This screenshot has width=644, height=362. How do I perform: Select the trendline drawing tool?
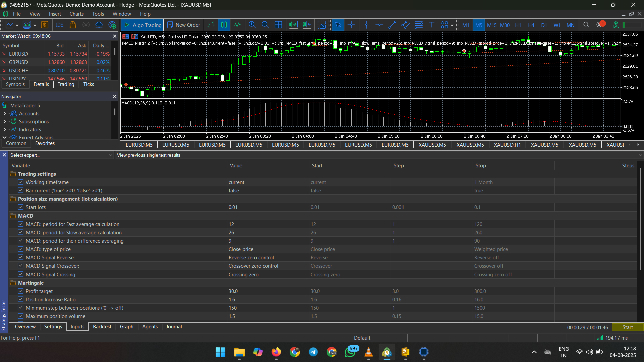(x=392, y=25)
